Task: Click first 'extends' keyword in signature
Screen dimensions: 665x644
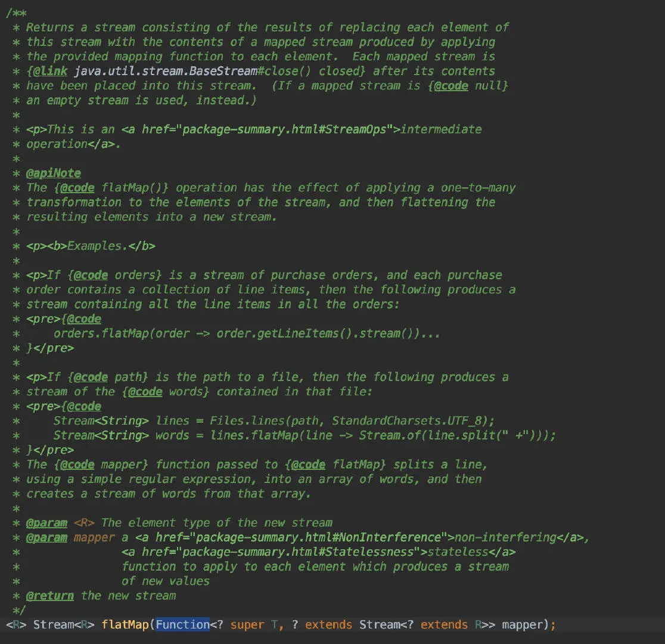Action: (x=328, y=624)
